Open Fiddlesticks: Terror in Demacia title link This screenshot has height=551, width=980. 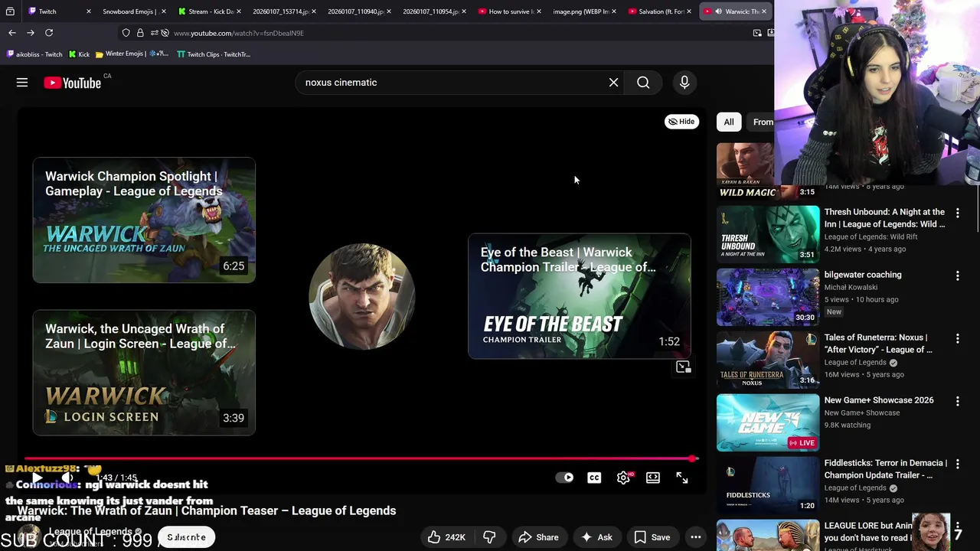pyautogui.click(x=885, y=469)
